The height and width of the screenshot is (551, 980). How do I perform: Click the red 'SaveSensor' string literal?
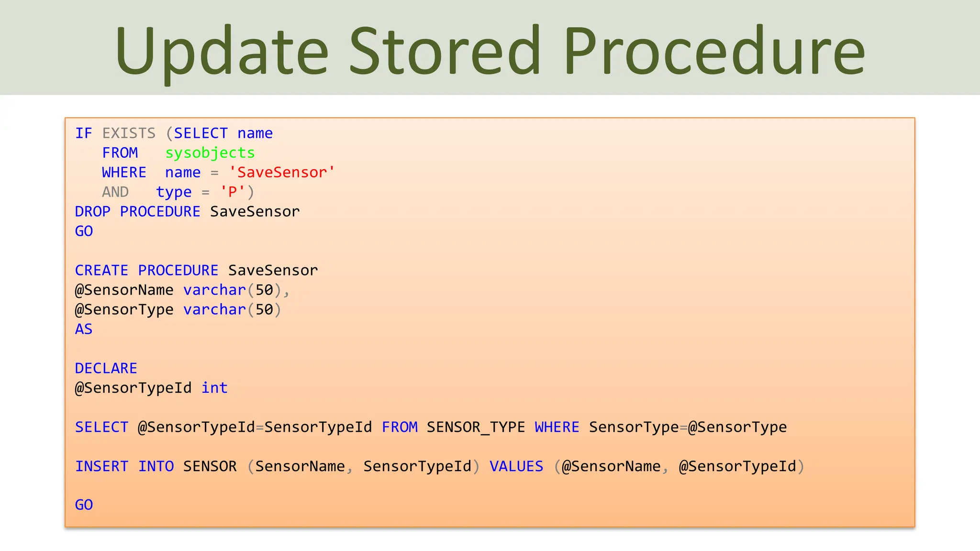282,172
